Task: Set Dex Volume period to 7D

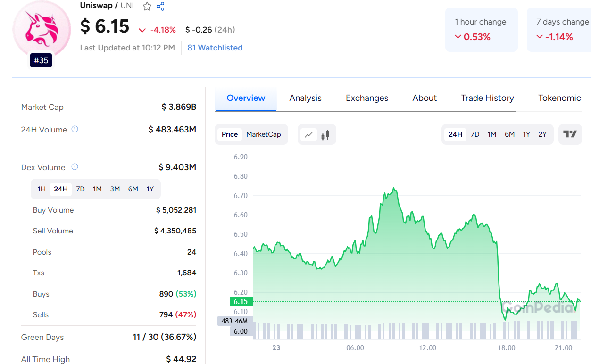Action: (x=81, y=189)
